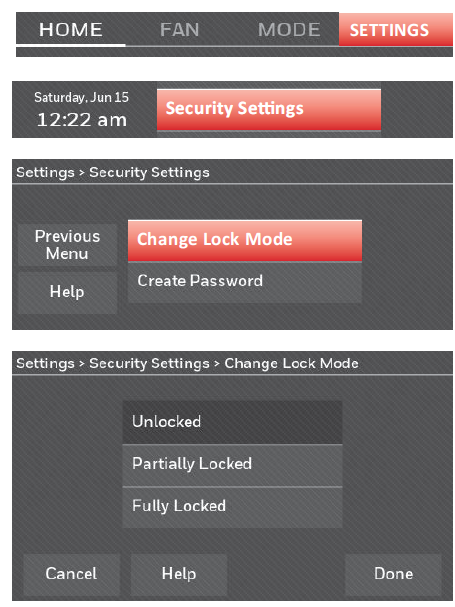Select Create Password option
The width and height of the screenshot is (455, 607).
coord(245,282)
